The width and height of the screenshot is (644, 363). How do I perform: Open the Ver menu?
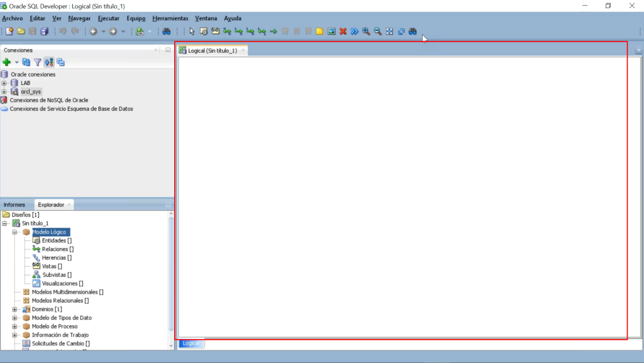(57, 18)
